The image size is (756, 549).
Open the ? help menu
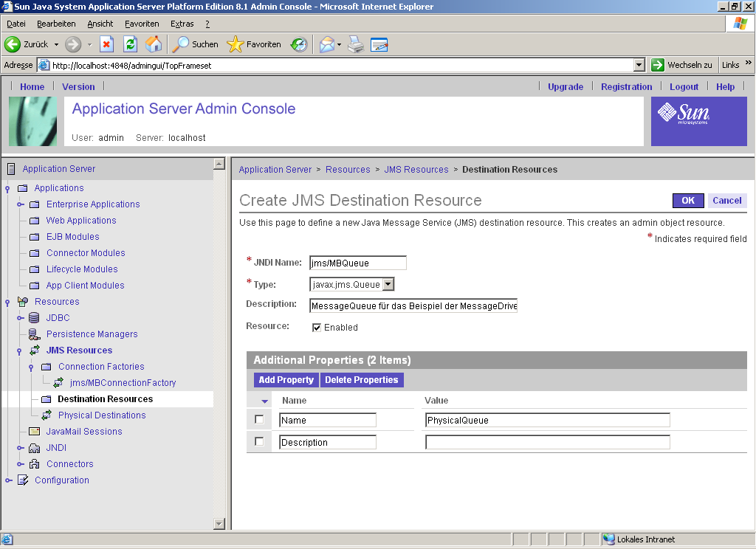(207, 24)
